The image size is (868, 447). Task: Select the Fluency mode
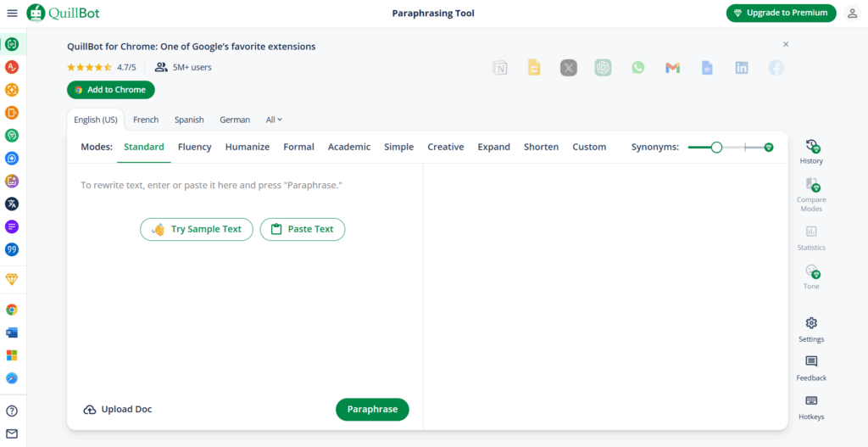(x=194, y=147)
